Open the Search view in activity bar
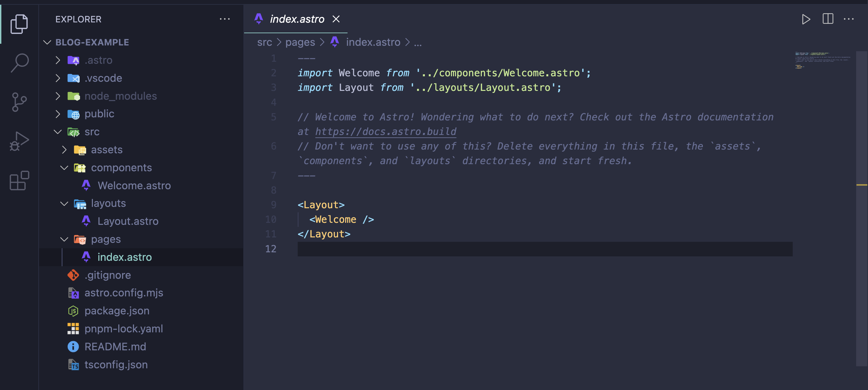 (x=19, y=63)
